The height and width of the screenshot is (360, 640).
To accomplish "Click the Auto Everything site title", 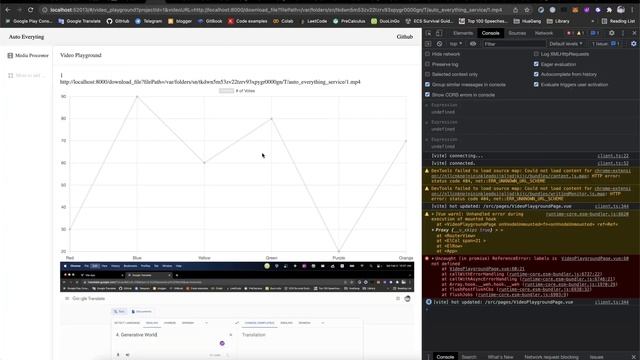I will (x=26, y=37).
